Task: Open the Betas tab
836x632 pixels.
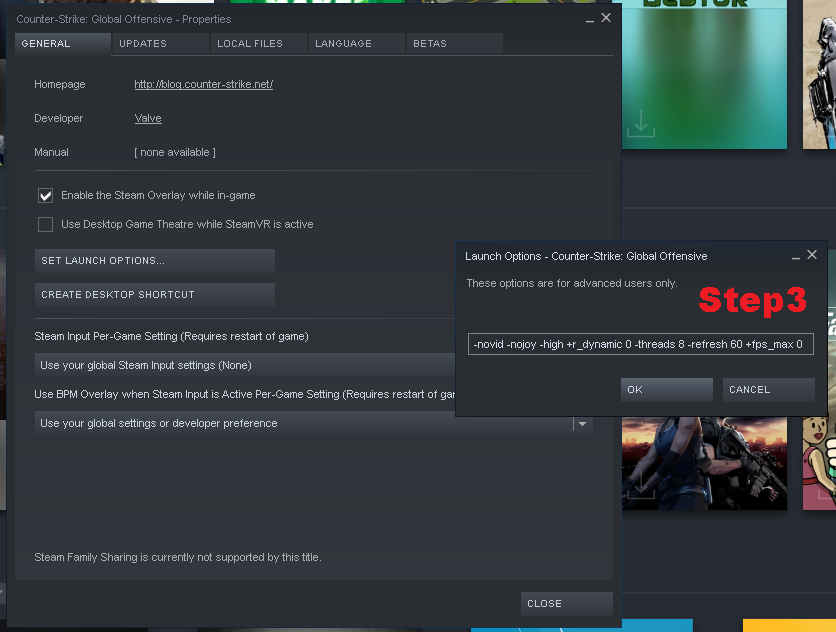Action: pos(455,44)
